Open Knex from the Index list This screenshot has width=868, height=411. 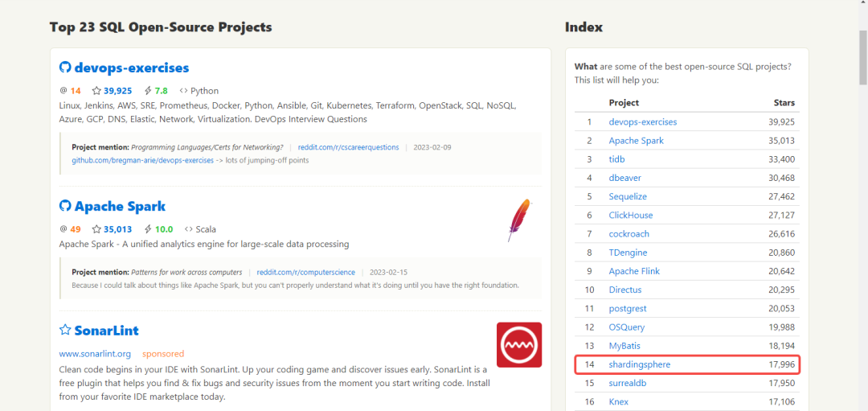coord(618,401)
